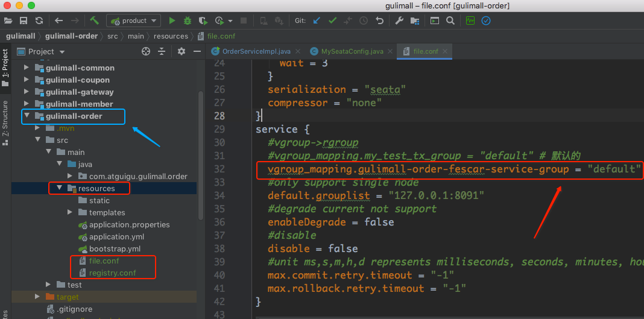The width and height of the screenshot is (644, 319).
Task: Expand the gulimall-gateway module
Action: click(27, 92)
